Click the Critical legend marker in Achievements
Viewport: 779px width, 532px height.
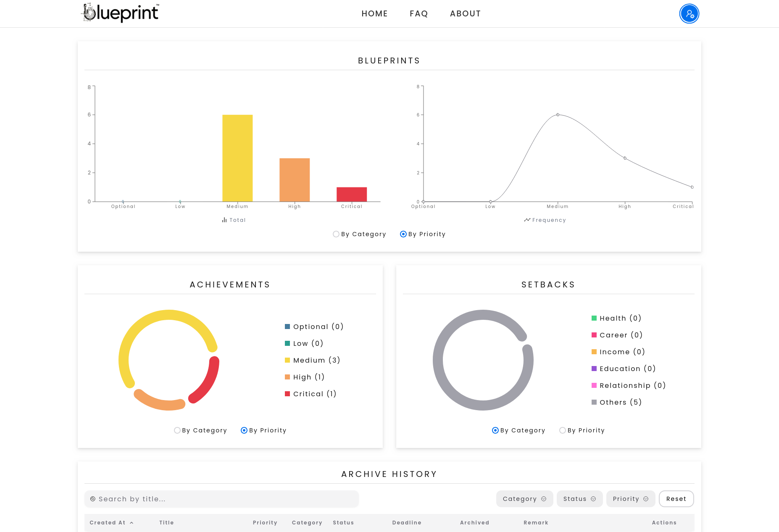pyautogui.click(x=287, y=394)
